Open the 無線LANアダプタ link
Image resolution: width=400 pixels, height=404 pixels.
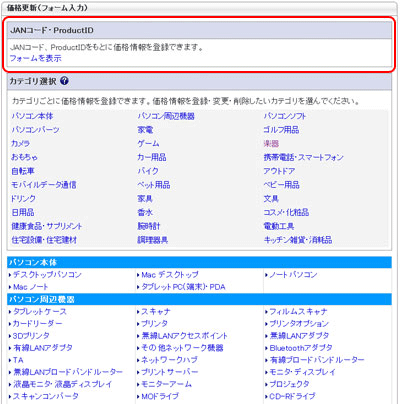click(x=299, y=336)
